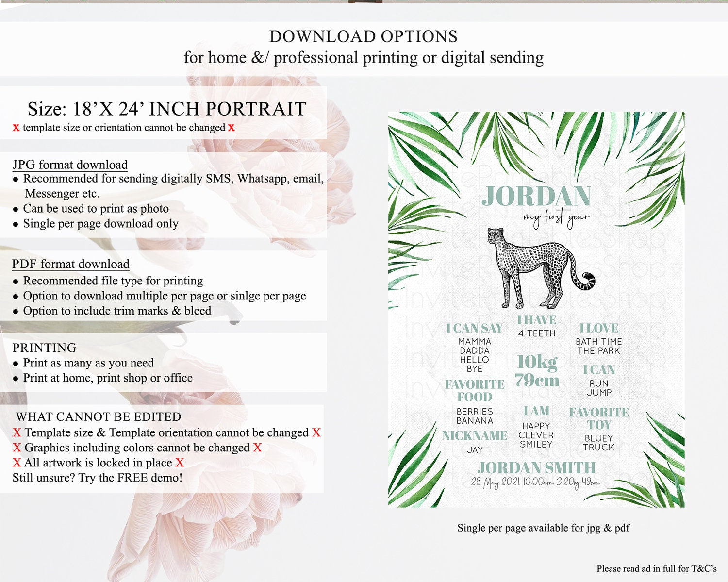
Task: Click the "JORDAN SMITH" name near poster bottom
Action: pyautogui.click(x=536, y=467)
